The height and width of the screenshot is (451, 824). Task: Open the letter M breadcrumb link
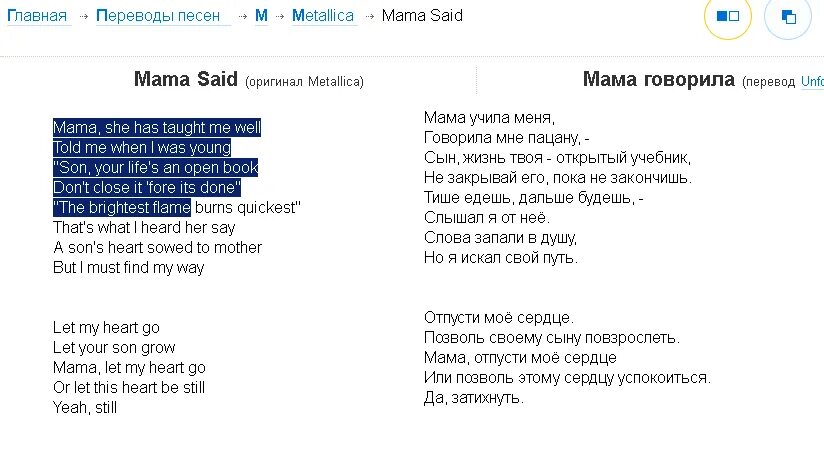tap(261, 16)
